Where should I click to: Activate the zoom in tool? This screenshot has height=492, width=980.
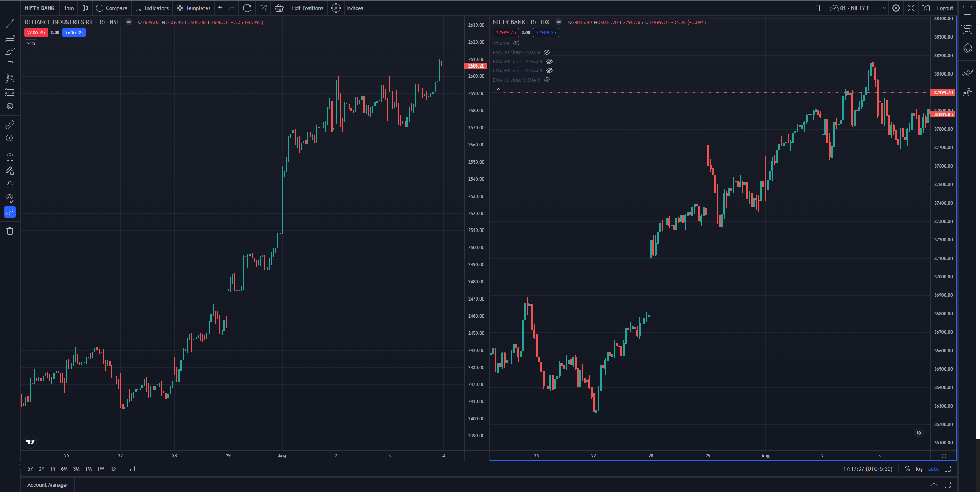[x=10, y=138]
